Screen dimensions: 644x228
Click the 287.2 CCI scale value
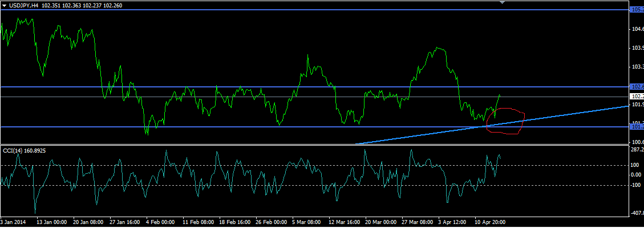[637, 150]
